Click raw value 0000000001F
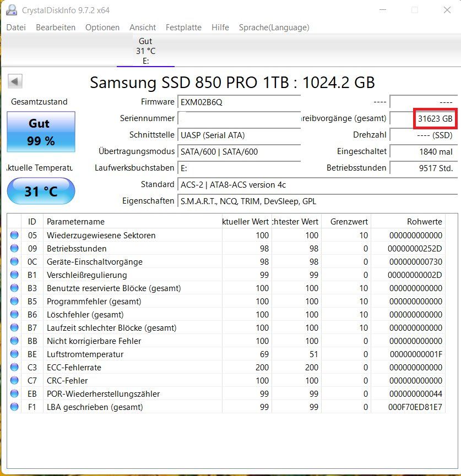The width and height of the screenshot is (461, 476). (x=416, y=354)
